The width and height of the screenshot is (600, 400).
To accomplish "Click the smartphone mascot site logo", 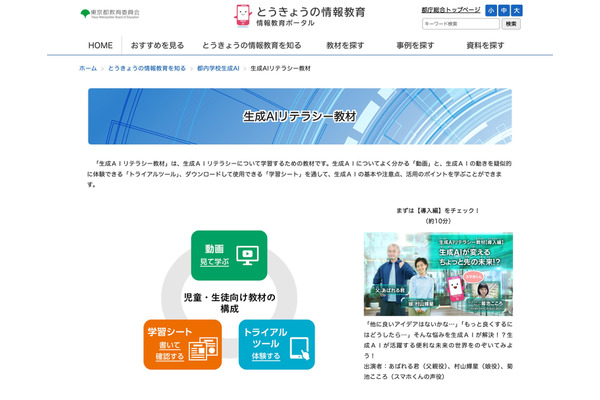I will tap(243, 16).
